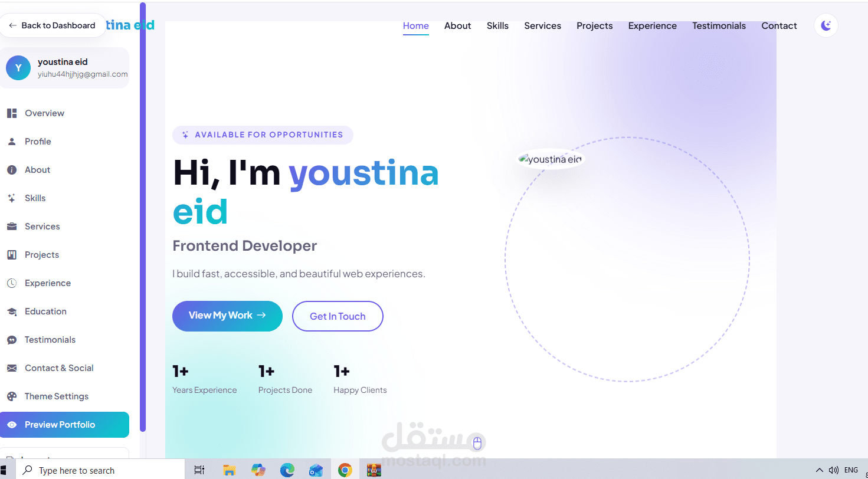Select Services in the portfolio navbar

pos(543,26)
